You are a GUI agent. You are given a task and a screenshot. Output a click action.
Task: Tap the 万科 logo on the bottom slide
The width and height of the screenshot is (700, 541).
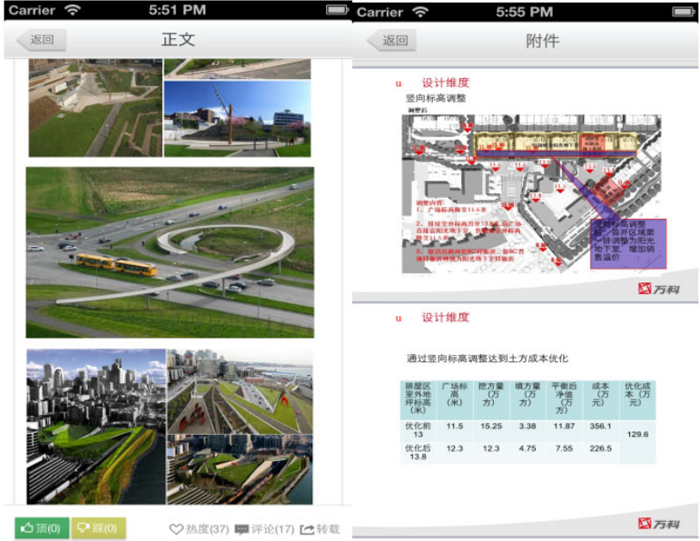click(x=658, y=523)
